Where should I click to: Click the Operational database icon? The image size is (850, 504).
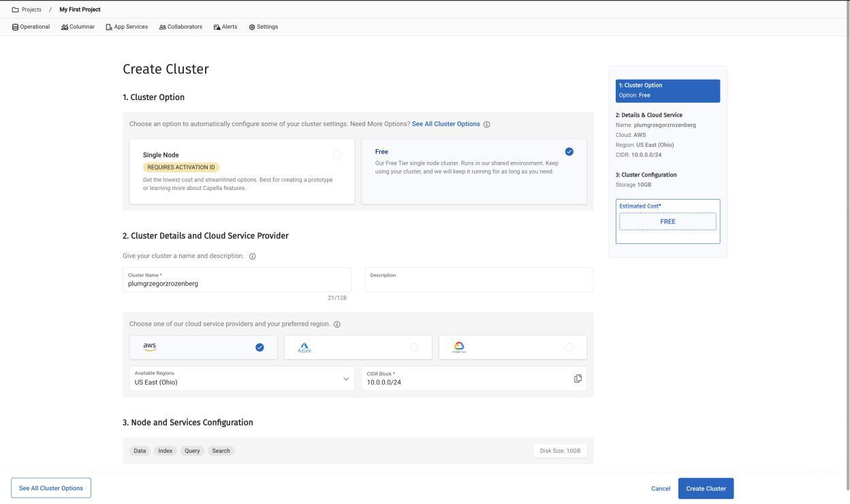pyautogui.click(x=15, y=27)
